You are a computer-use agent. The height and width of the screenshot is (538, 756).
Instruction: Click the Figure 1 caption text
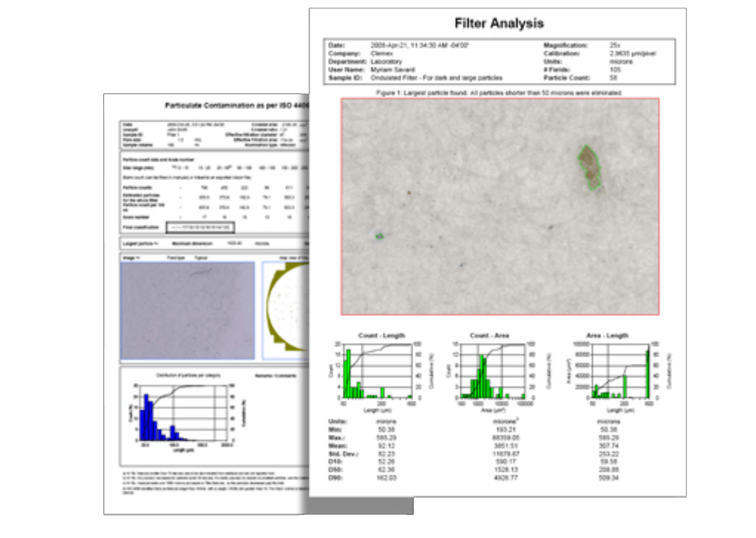(499, 93)
